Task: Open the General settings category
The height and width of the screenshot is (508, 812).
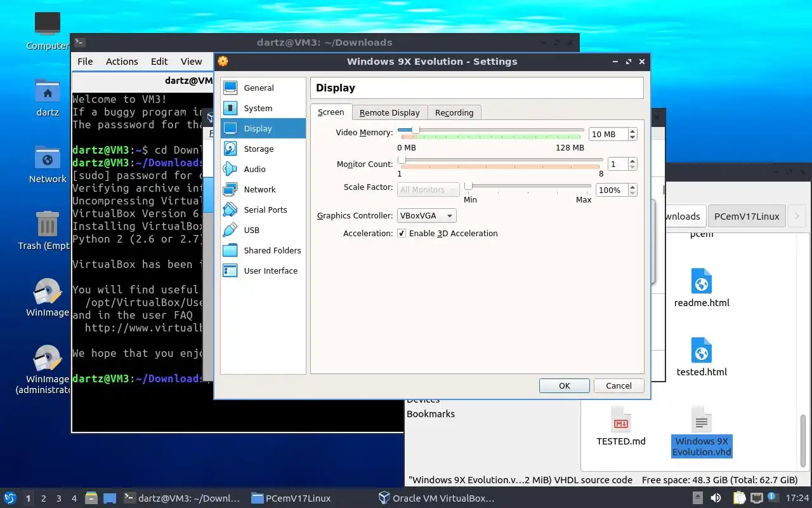Action: pyautogui.click(x=263, y=88)
